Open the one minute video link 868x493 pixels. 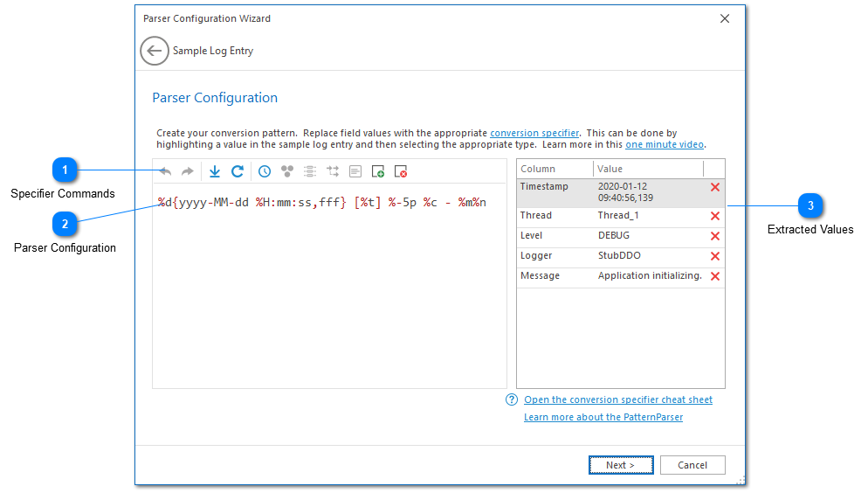(665, 144)
